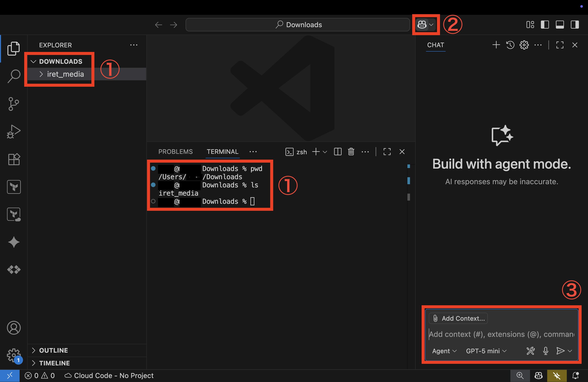Open the Agent mode dropdown
588x382 pixels.
(x=444, y=351)
